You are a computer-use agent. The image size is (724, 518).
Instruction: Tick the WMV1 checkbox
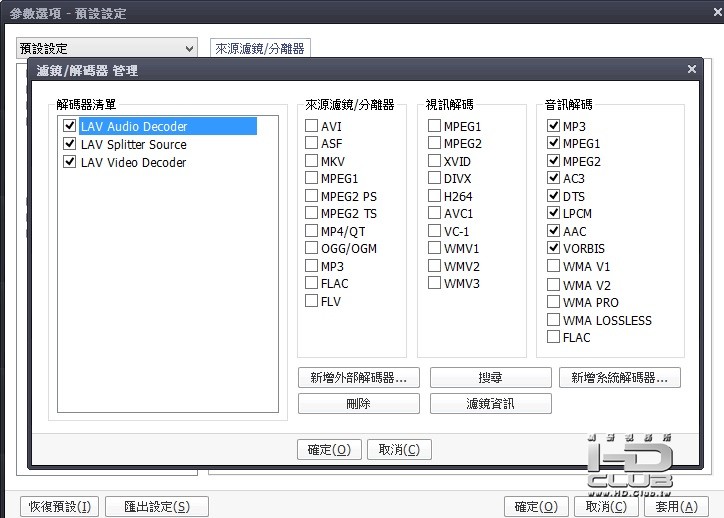coord(434,248)
